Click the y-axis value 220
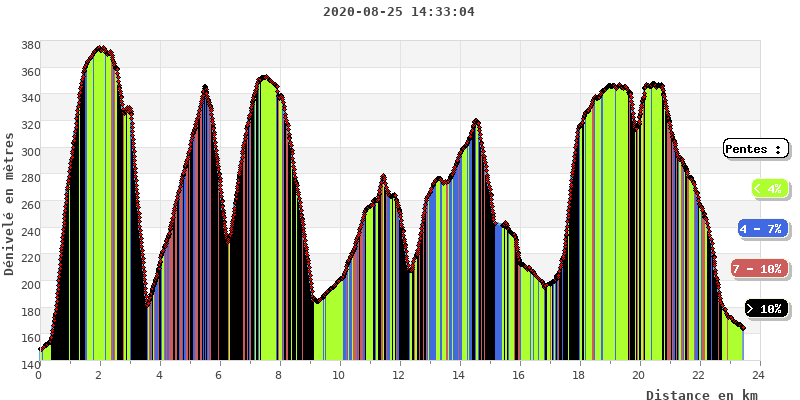 click(30, 258)
